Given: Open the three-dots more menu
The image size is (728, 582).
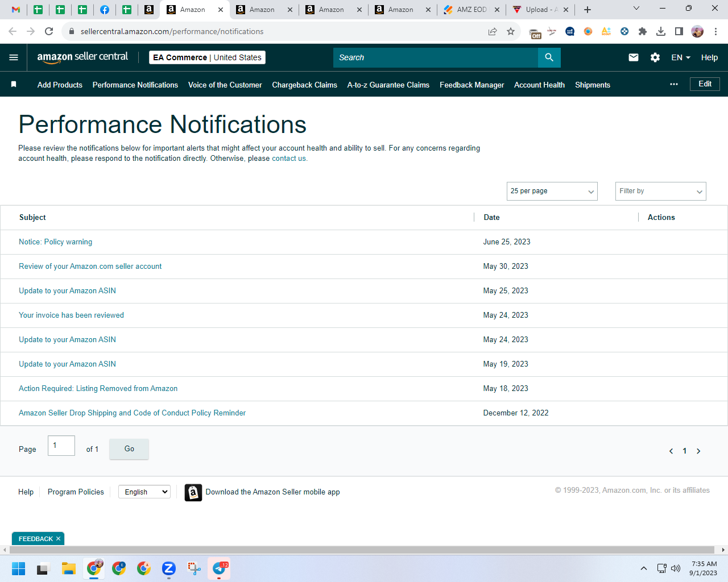Looking at the screenshot, I should pos(674,84).
